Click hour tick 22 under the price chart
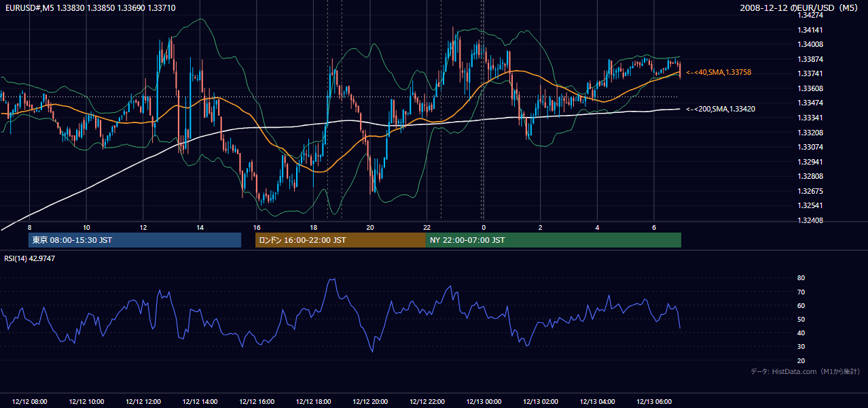The height and width of the screenshot is (408, 868). coord(427,227)
